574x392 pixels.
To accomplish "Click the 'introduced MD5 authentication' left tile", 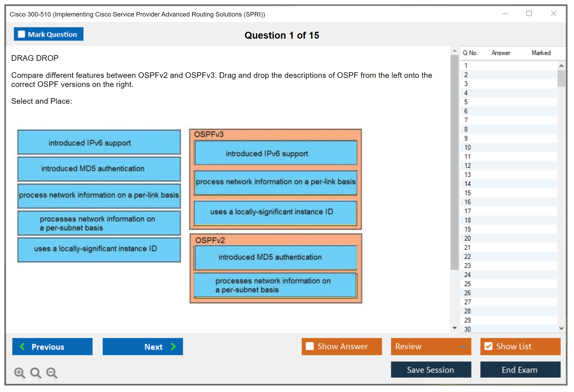I will coord(99,169).
